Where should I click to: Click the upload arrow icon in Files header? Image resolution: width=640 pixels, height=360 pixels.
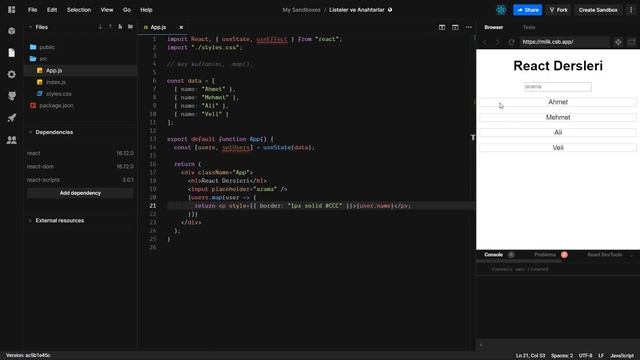coord(110,27)
